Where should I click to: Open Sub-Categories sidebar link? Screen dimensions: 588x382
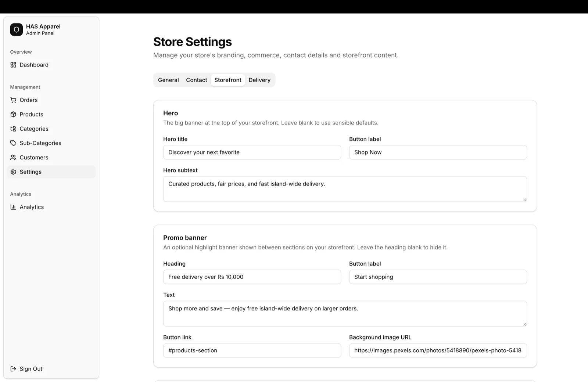[51, 143]
